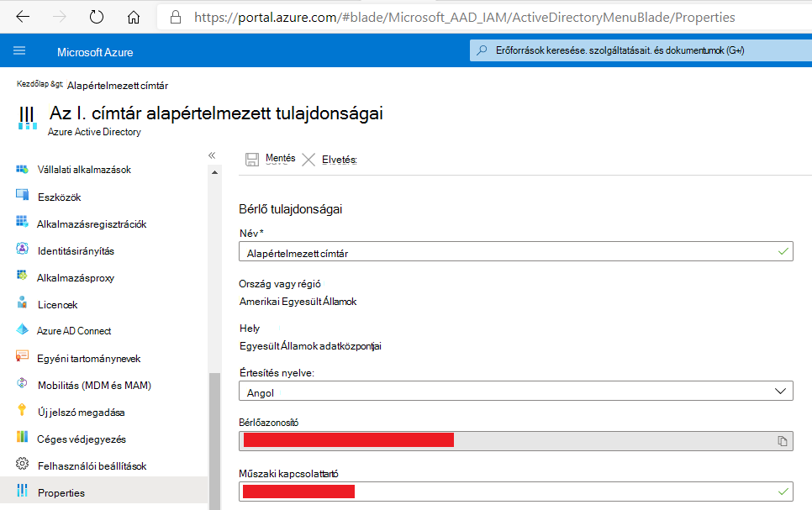This screenshot has width=812, height=510.
Task: Open Egyéni tartománynevek
Action: click(x=88, y=359)
